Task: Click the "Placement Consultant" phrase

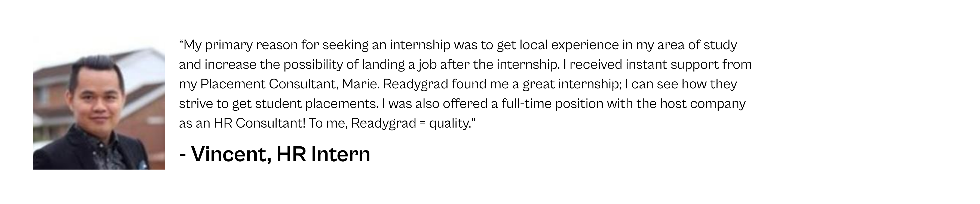Action: (268, 84)
